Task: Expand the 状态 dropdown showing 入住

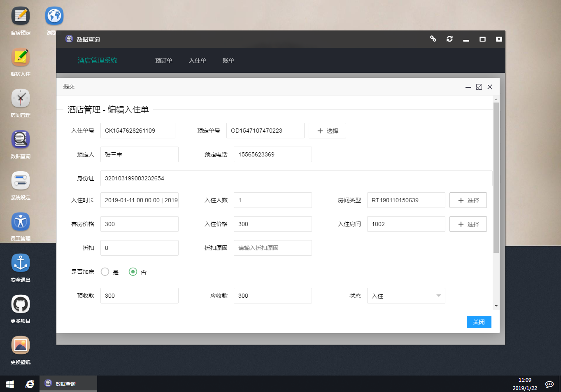Action: pyautogui.click(x=406, y=296)
